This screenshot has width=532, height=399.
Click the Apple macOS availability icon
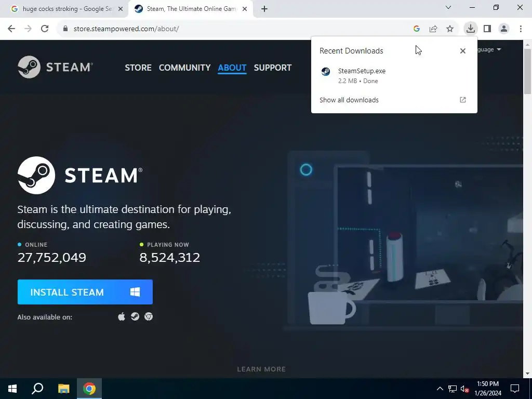[122, 317]
